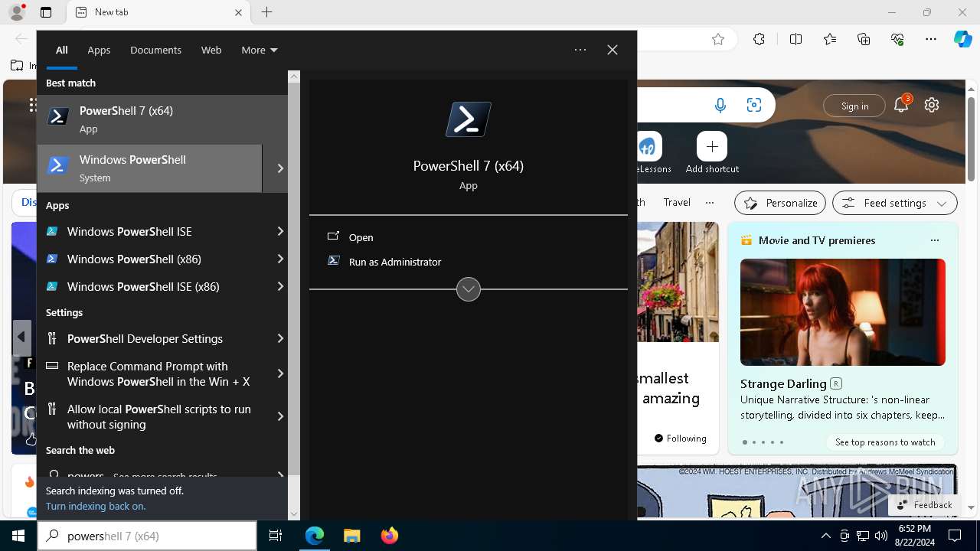The width and height of the screenshot is (980, 551).
Task: Close the search panel
Action: [612, 50]
